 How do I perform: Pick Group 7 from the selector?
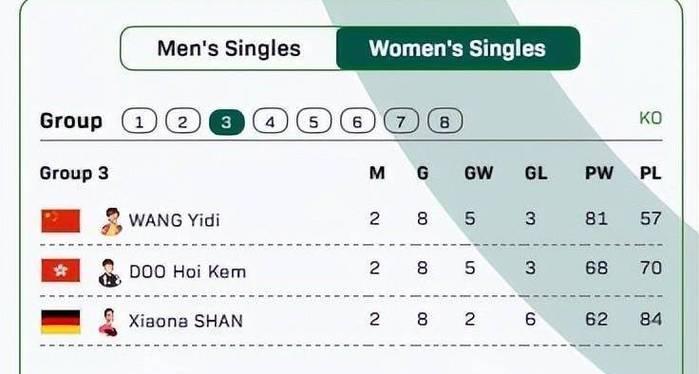point(401,121)
